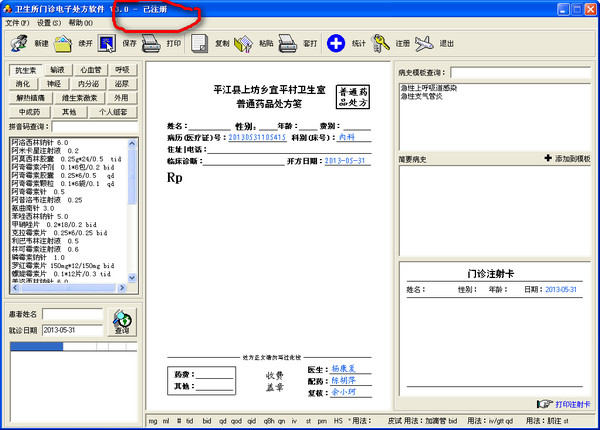Click the 复制 (Copy) toolbar icon
The image size is (600, 430).
pos(199,44)
